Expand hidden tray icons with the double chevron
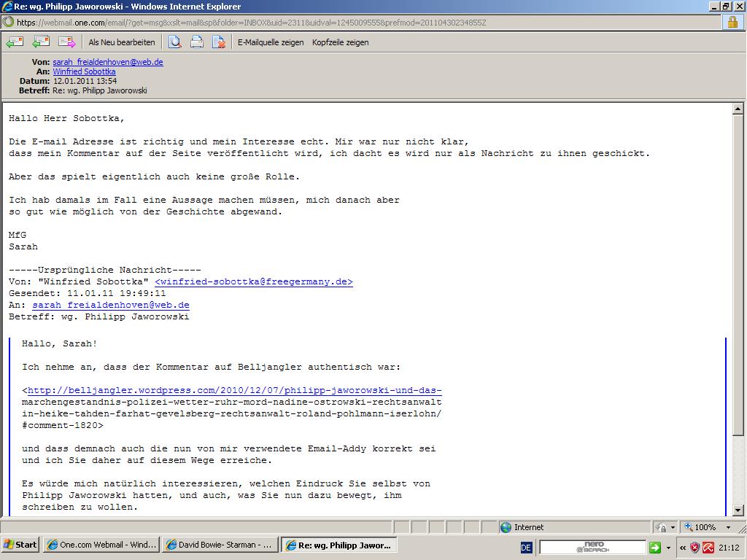The width and height of the screenshot is (747, 560). pos(683,547)
